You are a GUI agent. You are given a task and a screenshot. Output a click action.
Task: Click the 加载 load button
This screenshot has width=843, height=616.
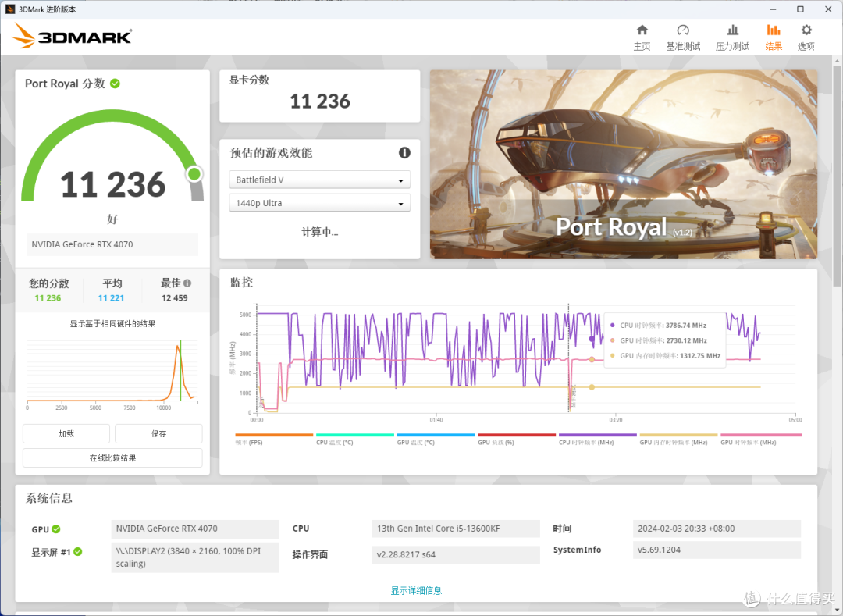(66, 433)
